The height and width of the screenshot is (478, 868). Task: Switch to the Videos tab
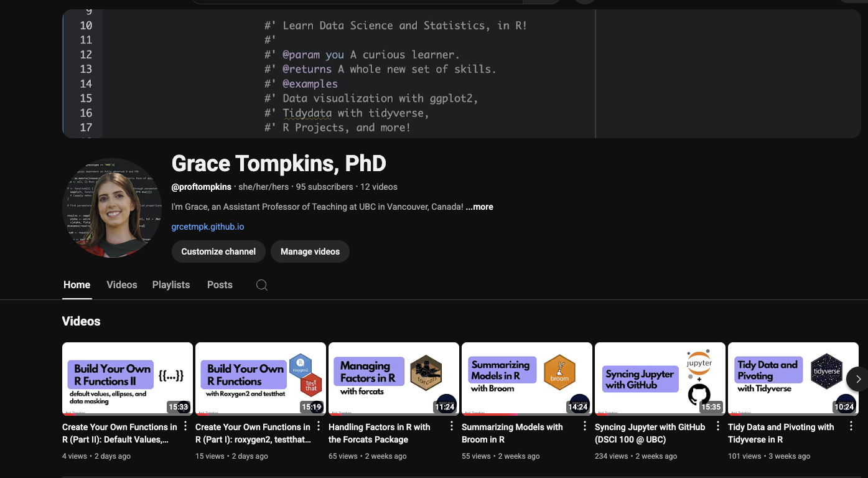point(121,285)
